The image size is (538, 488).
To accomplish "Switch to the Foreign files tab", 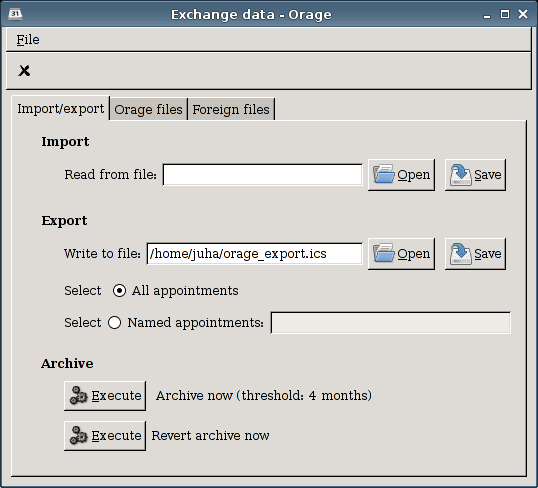I will [x=231, y=109].
